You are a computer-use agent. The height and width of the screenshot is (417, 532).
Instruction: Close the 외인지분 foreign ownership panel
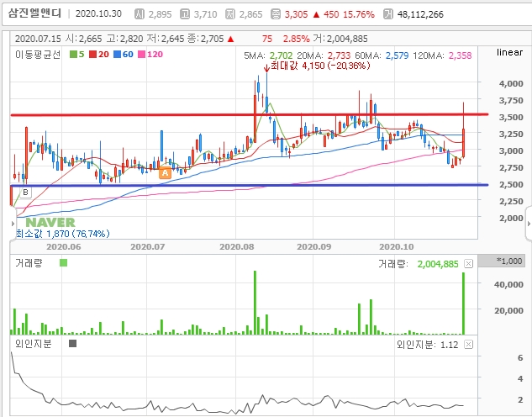coord(469,345)
